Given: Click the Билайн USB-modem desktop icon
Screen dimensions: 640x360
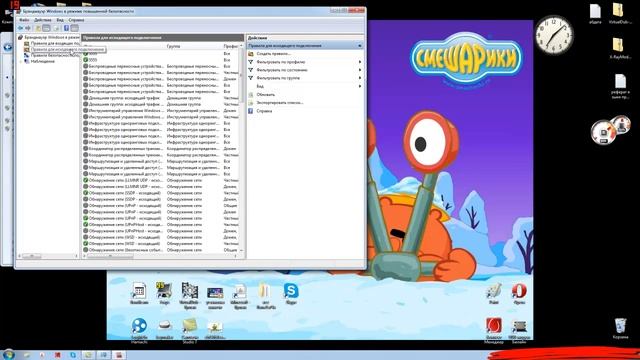Looking at the screenshot, I should point(519,331).
